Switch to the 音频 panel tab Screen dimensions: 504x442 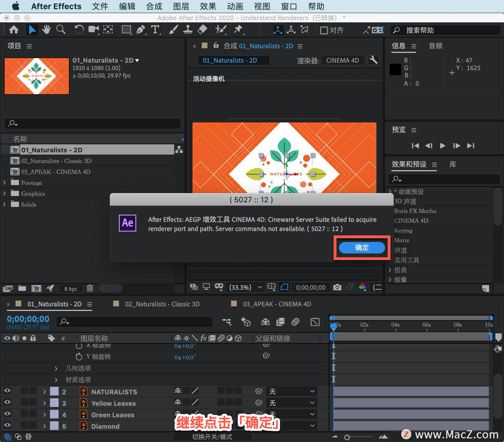[x=436, y=46]
